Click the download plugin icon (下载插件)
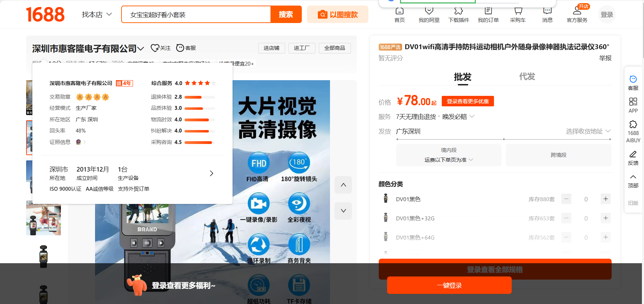 [458, 12]
